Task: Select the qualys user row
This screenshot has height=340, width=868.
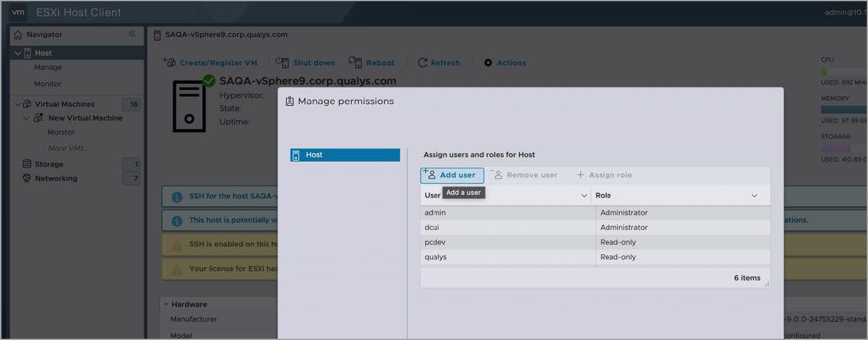Action: (595, 257)
